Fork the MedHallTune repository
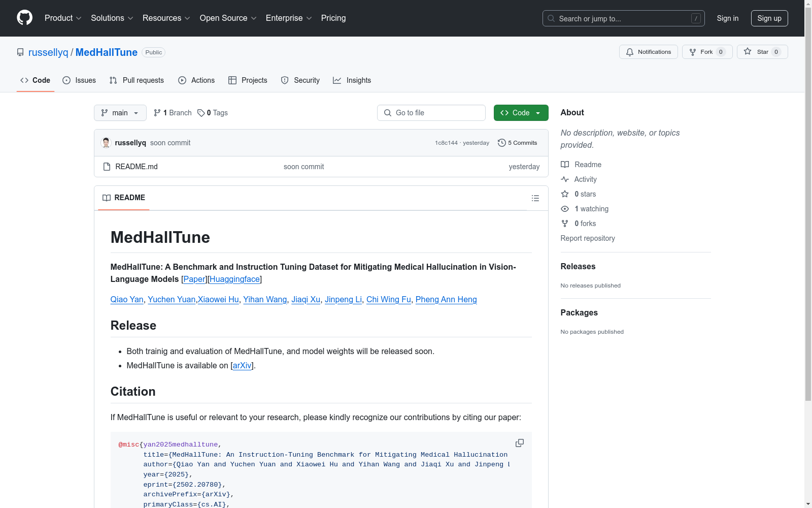Viewport: 812px width, 508px height. click(x=707, y=52)
